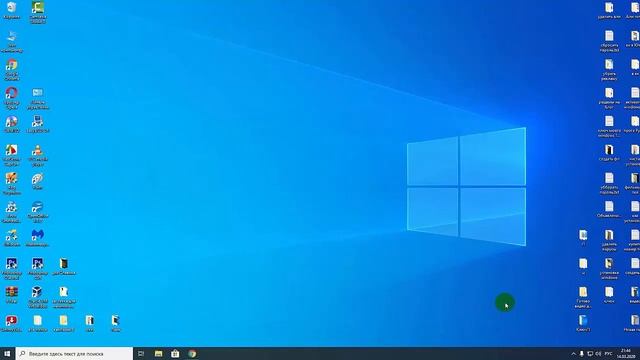Open File Explorer from the taskbar

coord(158,353)
